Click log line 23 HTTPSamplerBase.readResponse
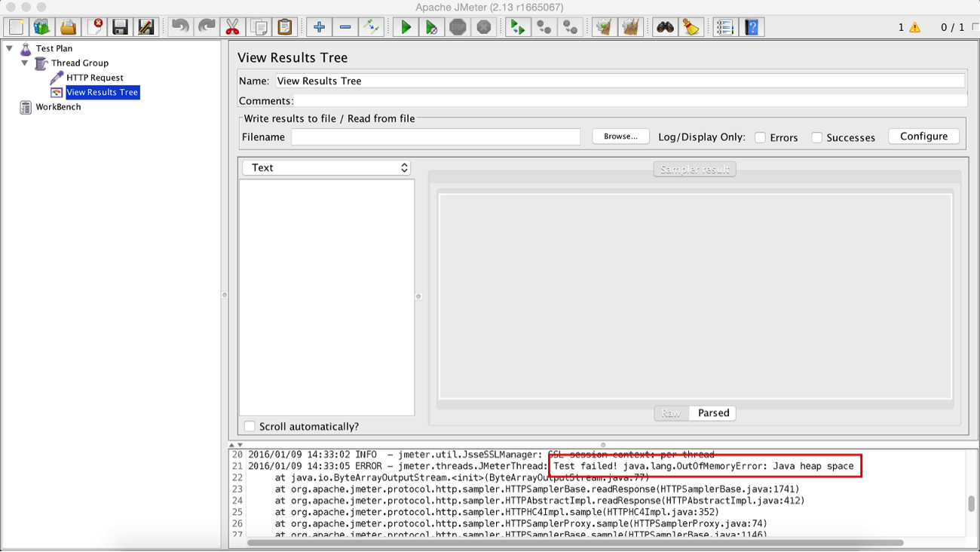This screenshot has height=552, width=980. pos(537,489)
